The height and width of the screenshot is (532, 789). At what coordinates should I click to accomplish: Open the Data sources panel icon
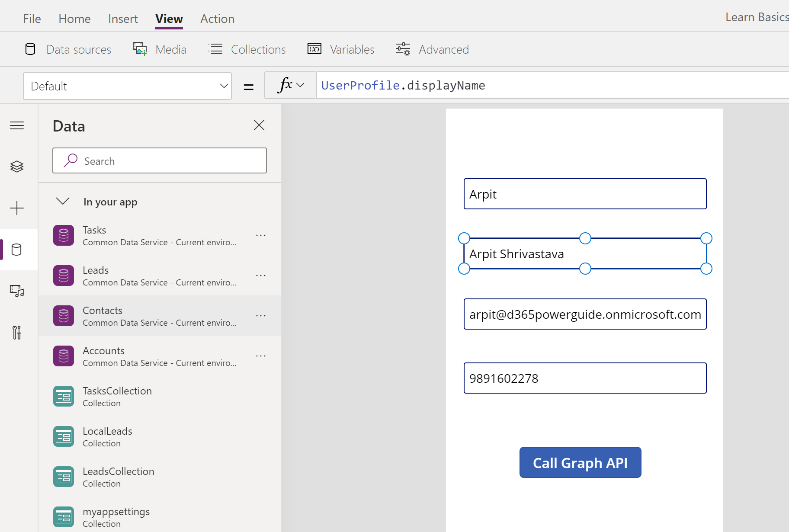coord(30,49)
